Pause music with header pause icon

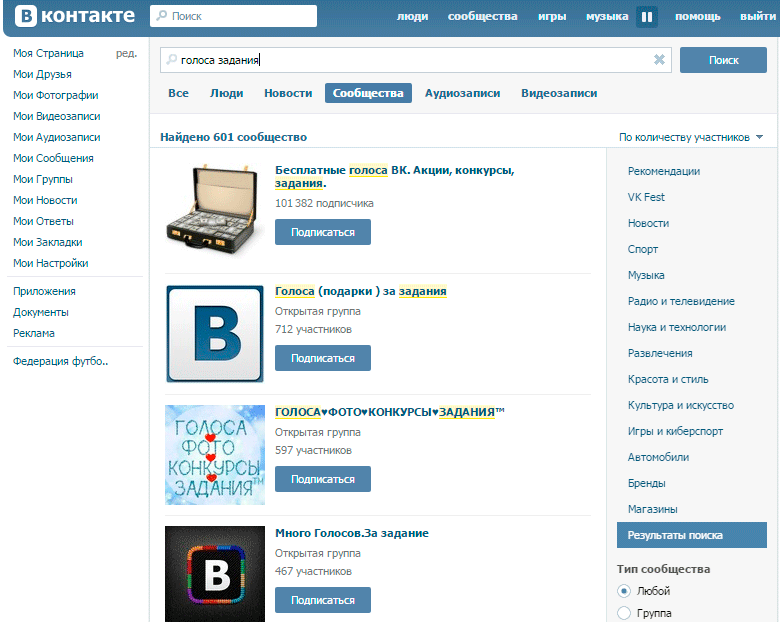point(647,17)
